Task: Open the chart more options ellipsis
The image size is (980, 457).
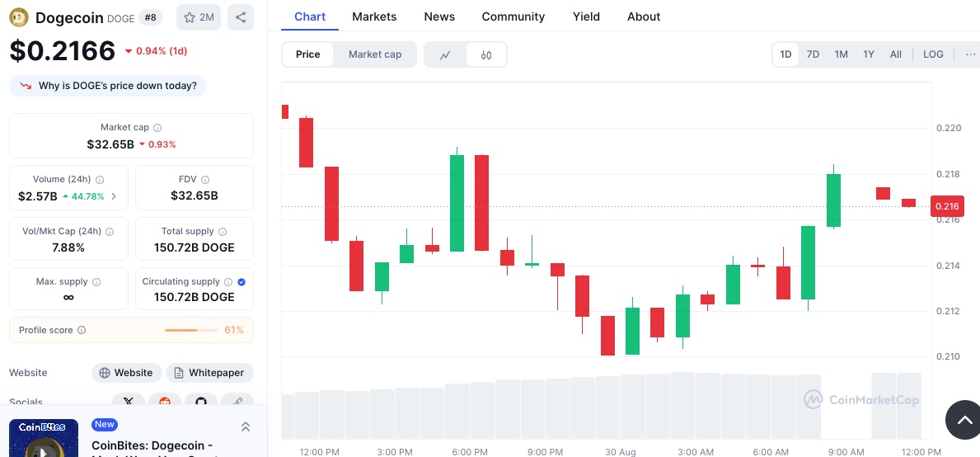Action: pyautogui.click(x=970, y=54)
